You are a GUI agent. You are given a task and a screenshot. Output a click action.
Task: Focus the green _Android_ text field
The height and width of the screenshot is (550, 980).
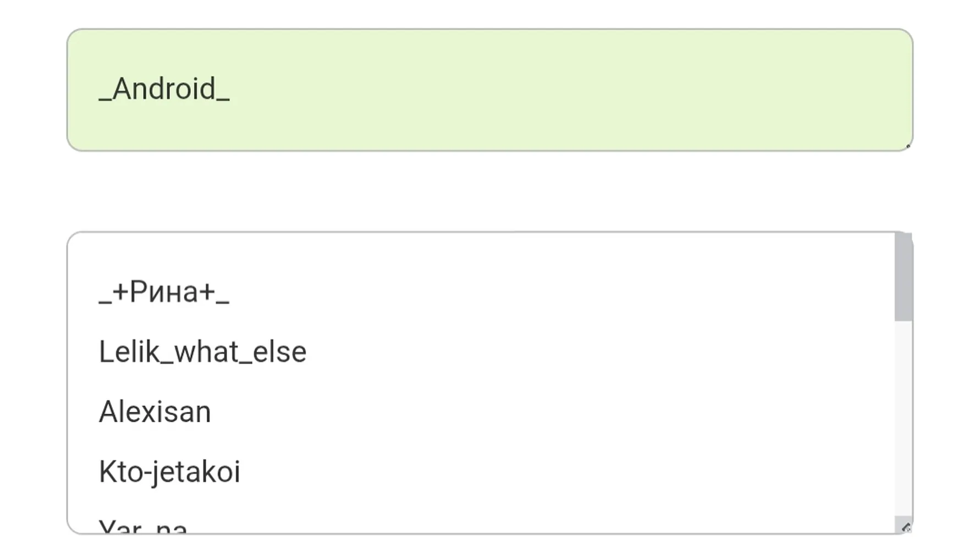(489, 90)
